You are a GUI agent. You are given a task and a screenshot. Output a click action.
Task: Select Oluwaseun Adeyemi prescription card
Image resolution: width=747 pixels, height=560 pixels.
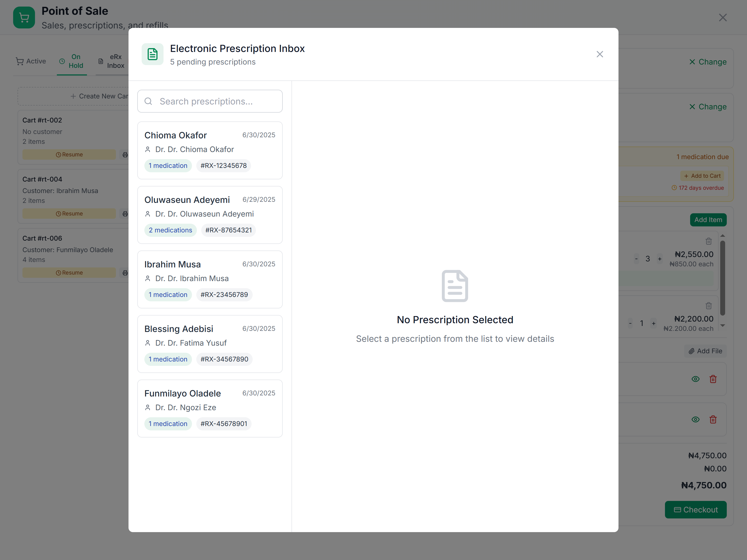point(209,214)
